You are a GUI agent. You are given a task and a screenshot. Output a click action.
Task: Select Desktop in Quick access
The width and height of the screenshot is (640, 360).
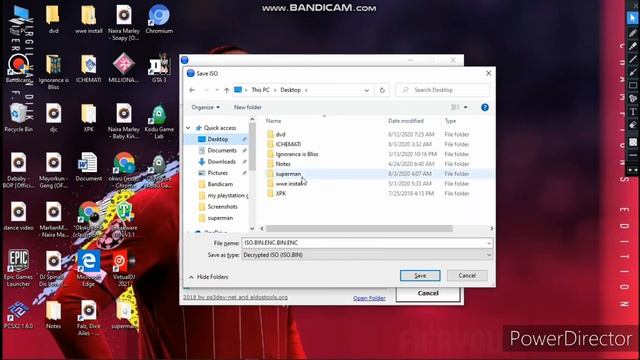218,139
